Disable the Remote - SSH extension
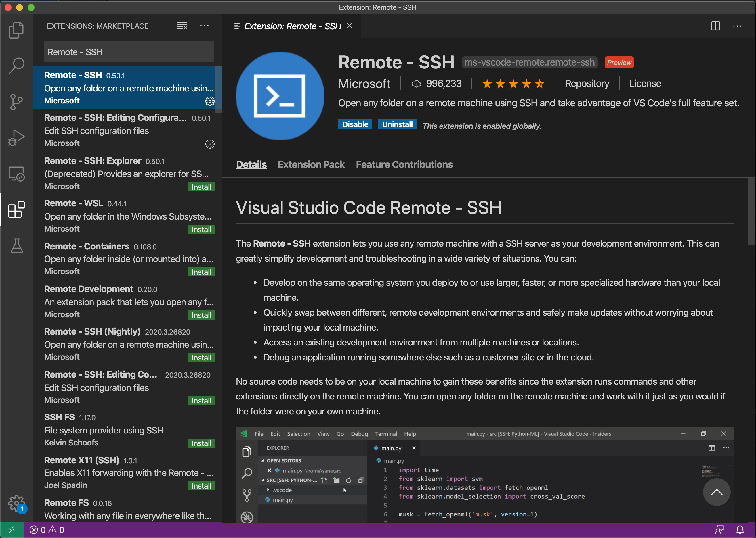Image resolution: width=756 pixels, height=538 pixels. click(355, 124)
